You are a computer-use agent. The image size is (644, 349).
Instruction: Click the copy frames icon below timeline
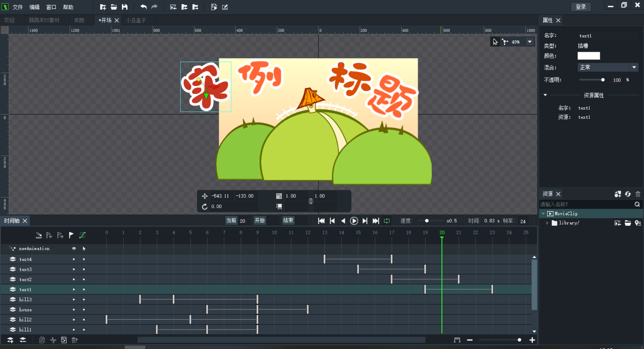pyautogui.click(x=42, y=340)
